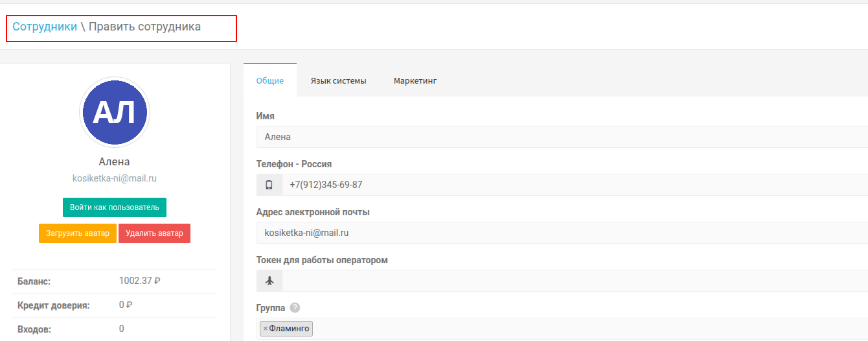Focus the operator token input field
This screenshot has height=341, width=868.
tap(570, 281)
